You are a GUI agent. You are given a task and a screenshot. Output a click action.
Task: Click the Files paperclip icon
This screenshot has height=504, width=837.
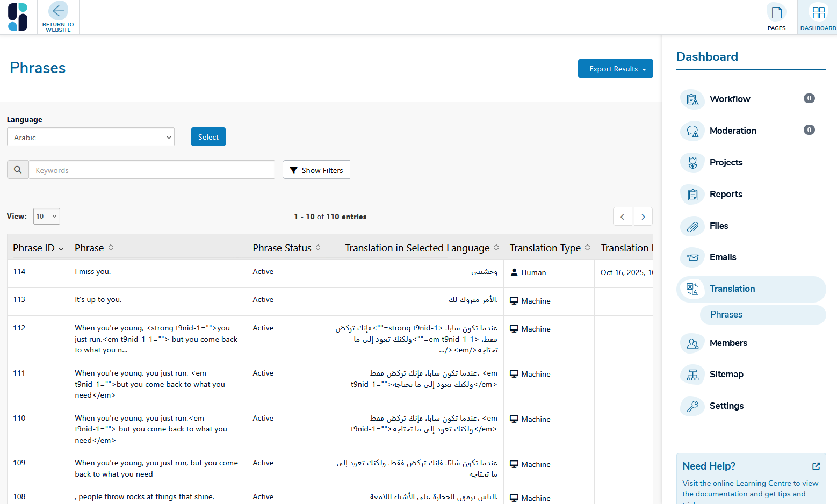[692, 226]
